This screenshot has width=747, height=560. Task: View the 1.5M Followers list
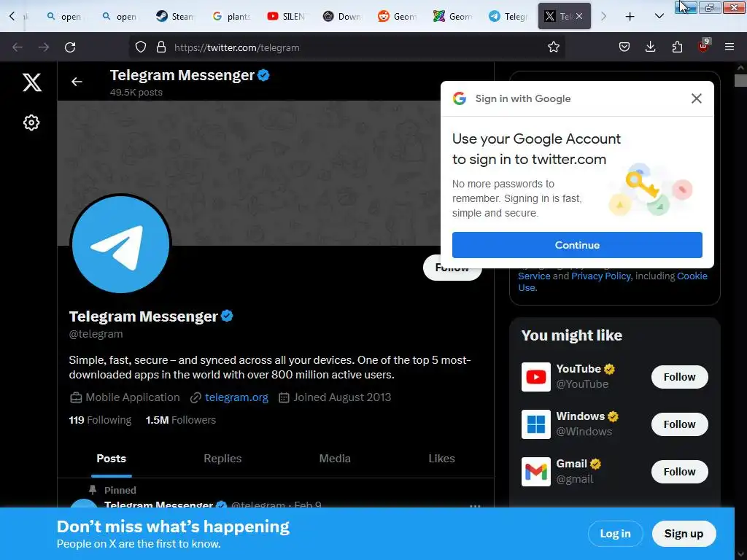pos(181,420)
